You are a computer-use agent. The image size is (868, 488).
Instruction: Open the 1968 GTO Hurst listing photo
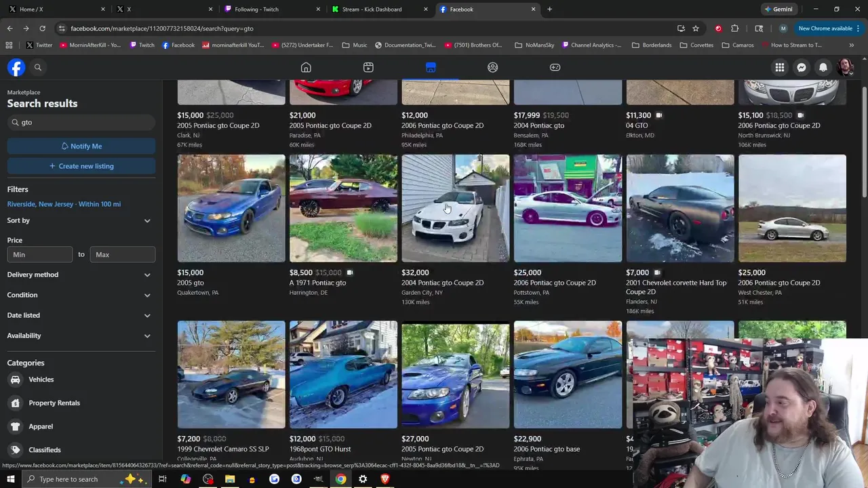343,375
